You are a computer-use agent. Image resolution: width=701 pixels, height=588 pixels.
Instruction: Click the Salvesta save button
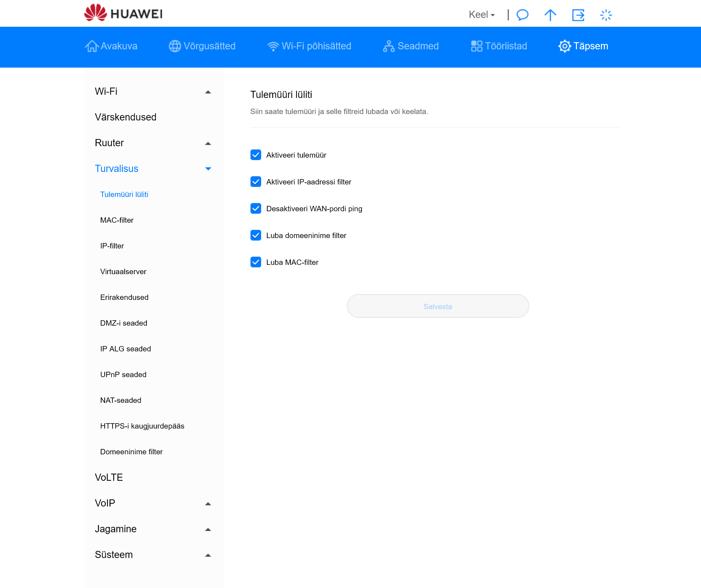tap(438, 306)
